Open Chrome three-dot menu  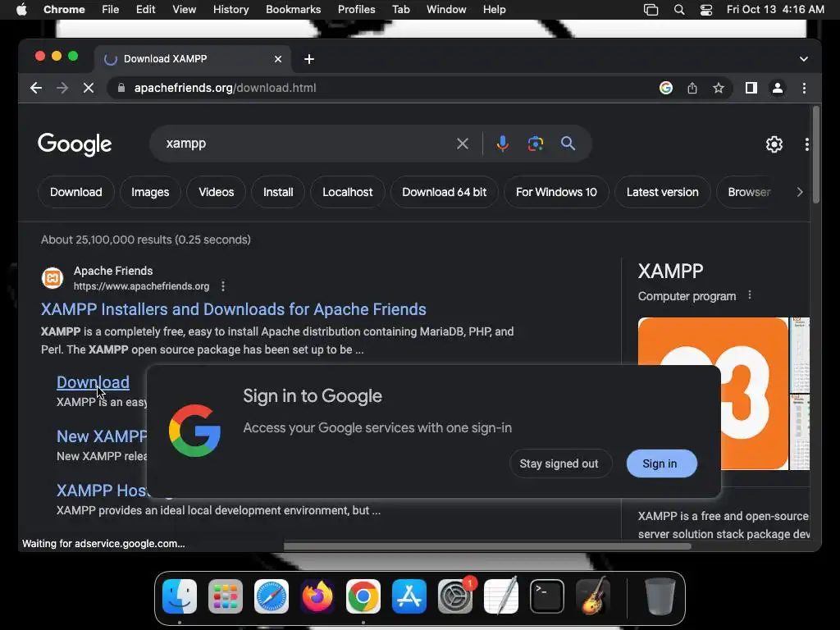click(x=804, y=88)
